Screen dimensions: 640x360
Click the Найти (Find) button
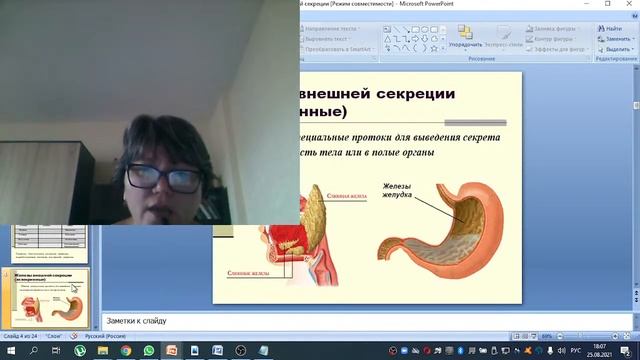point(610,29)
